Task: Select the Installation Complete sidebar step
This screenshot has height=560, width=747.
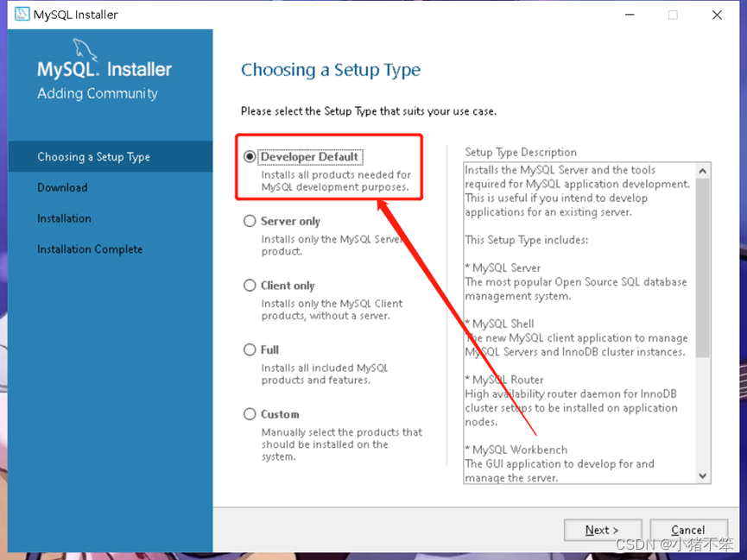Action: [90, 249]
